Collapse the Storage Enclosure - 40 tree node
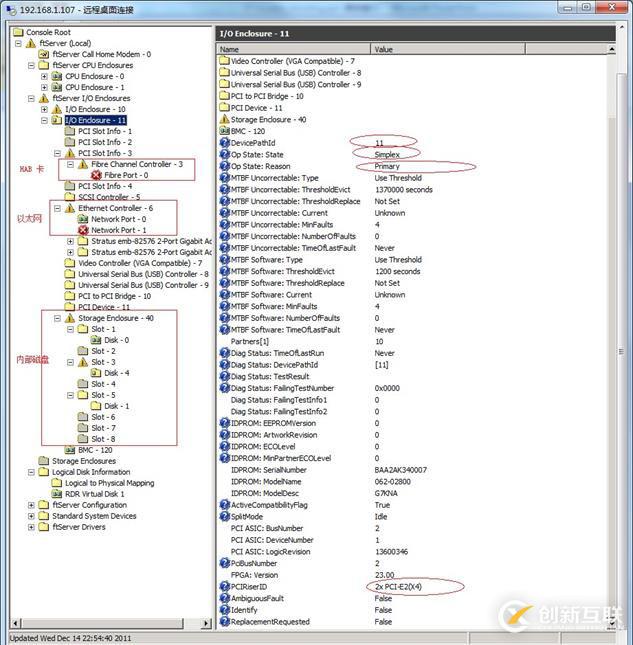This screenshot has width=633, height=645. click(57, 318)
